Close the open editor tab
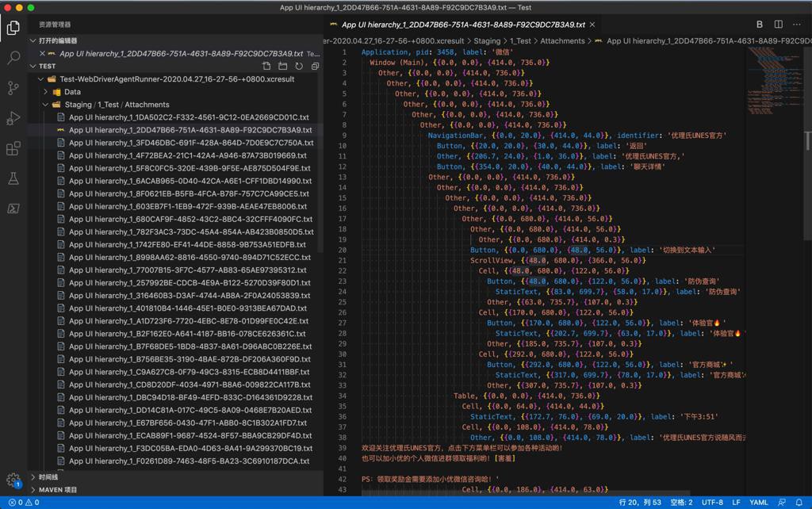The width and height of the screenshot is (812, 509). point(592,25)
